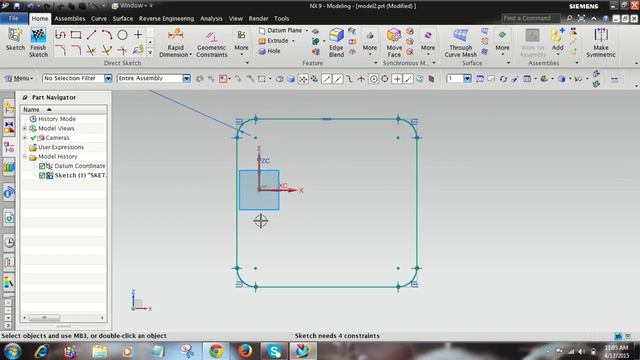Image resolution: width=640 pixels, height=360 pixels.
Task: Click the Finish Sketch checkered flag
Action: (38, 36)
